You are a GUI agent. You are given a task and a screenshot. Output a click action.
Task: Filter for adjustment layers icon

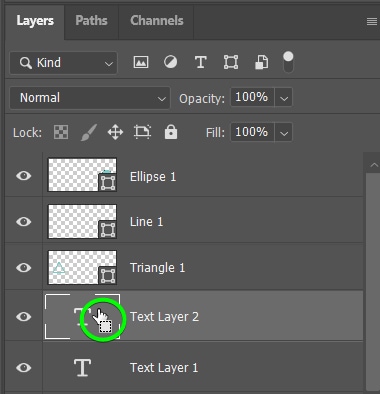click(170, 62)
